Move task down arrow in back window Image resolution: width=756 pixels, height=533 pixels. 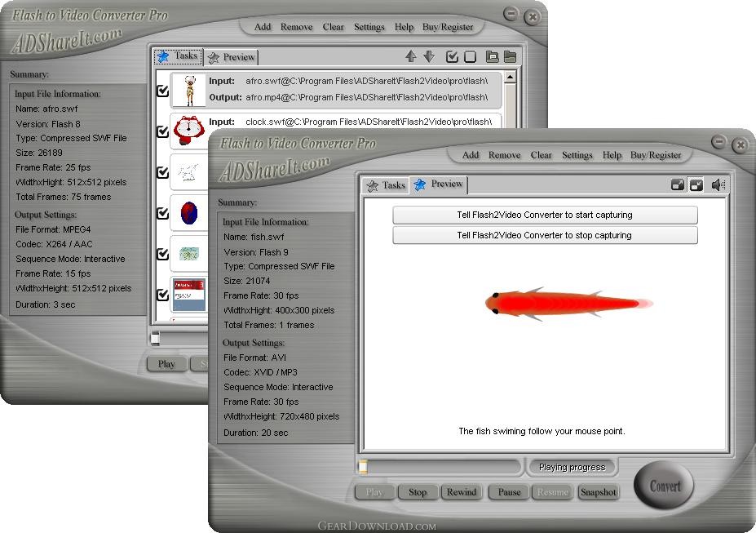pos(429,56)
